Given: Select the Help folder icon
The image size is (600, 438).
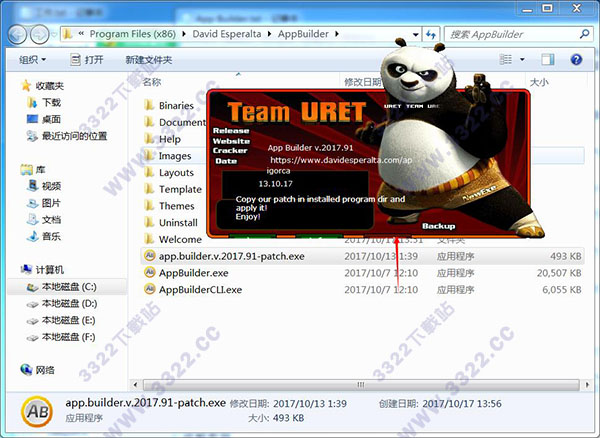Looking at the screenshot, I should click(x=149, y=139).
